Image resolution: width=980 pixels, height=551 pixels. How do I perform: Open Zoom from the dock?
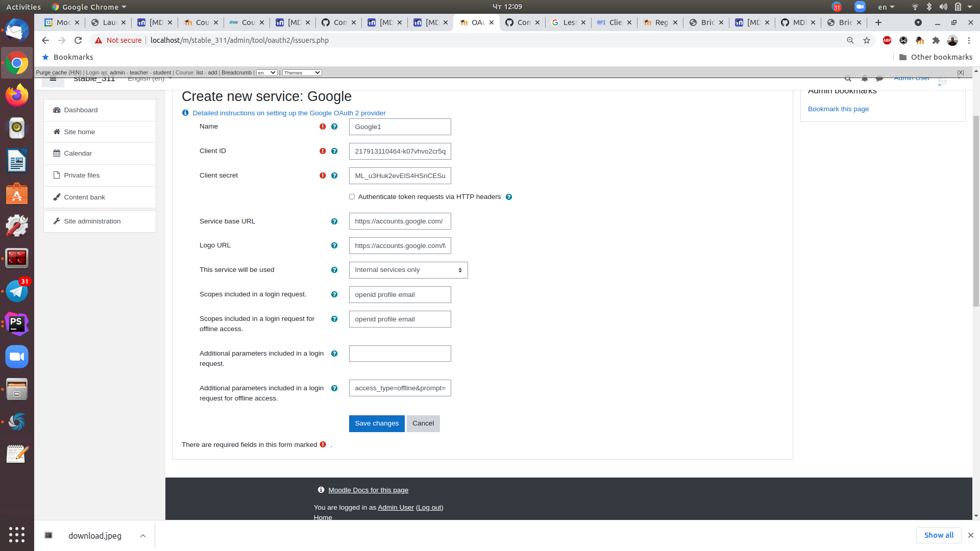pyautogui.click(x=17, y=357)
